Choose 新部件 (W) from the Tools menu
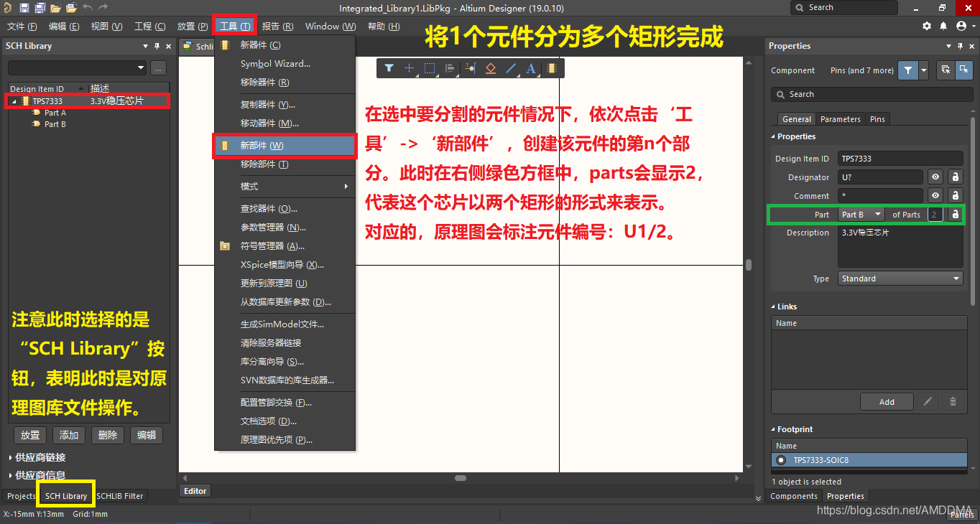Screen dimensions: 980x524 coord(285,146)
